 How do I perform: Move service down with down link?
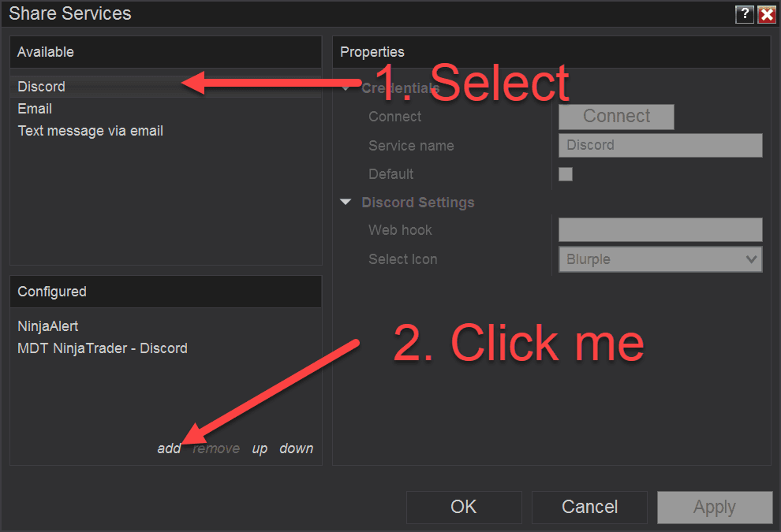297,448
